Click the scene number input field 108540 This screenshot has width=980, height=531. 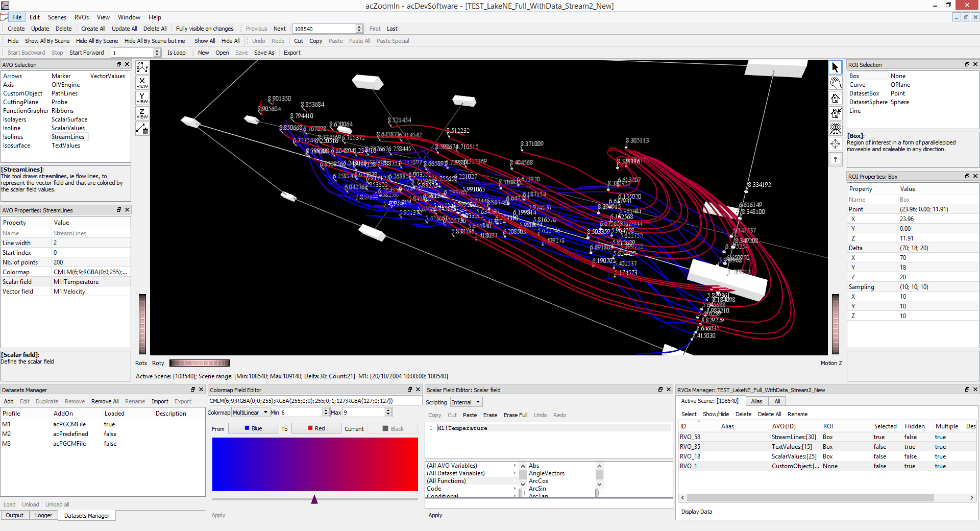pyautogui.click(x=324, y=29)
